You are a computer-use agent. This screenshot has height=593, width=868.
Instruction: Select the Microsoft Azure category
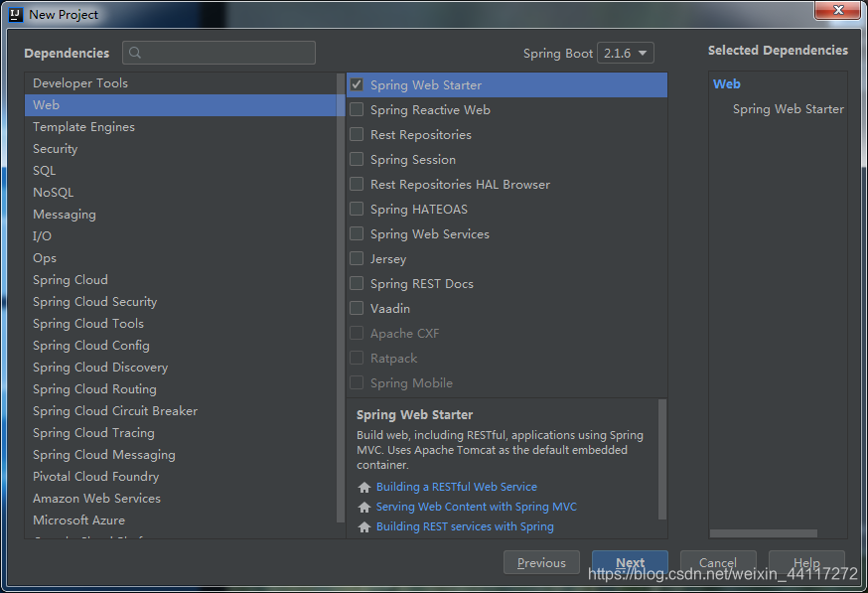[x=181, y=520]
